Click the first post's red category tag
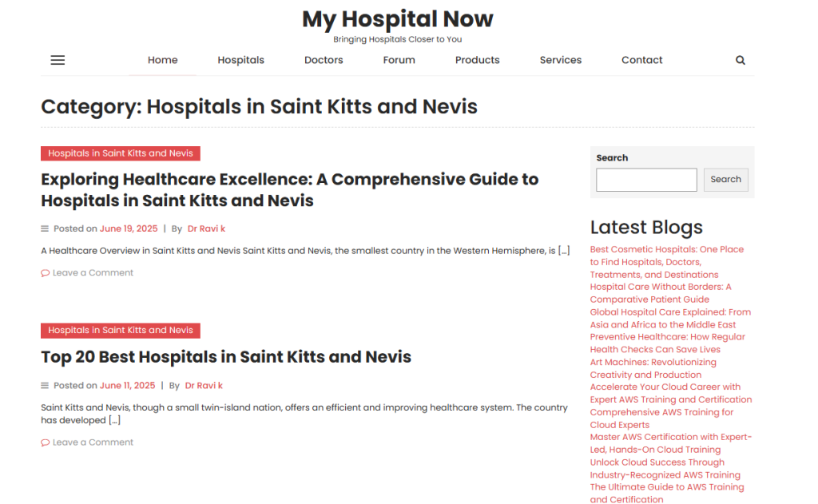The width and height of the screenshot is (818, 504). pyautogui.click(x=121, y=153)
